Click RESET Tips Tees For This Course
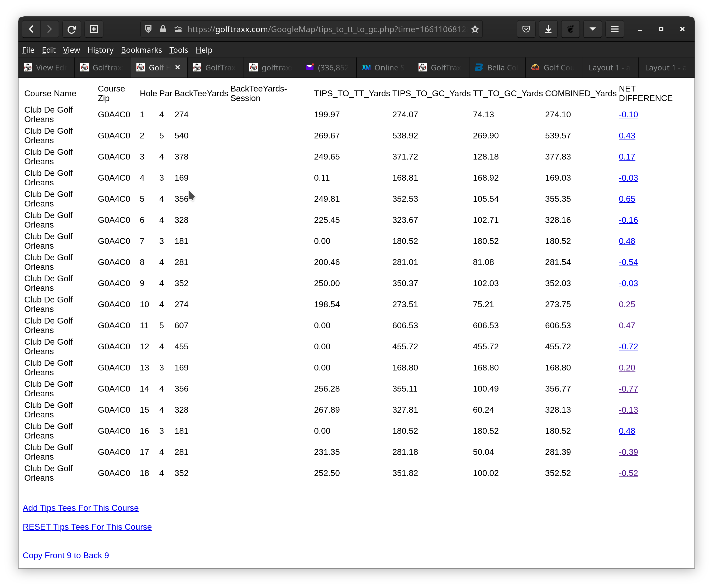 point(87,527)
